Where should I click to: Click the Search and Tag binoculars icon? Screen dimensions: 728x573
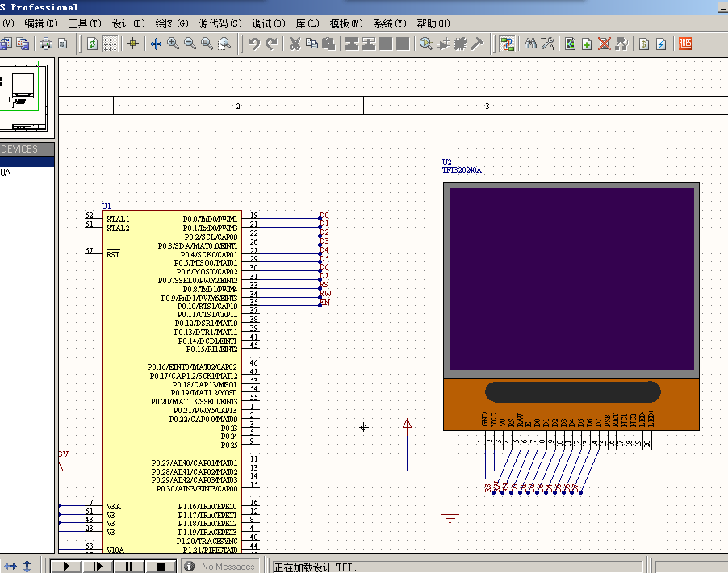(531, 44)
